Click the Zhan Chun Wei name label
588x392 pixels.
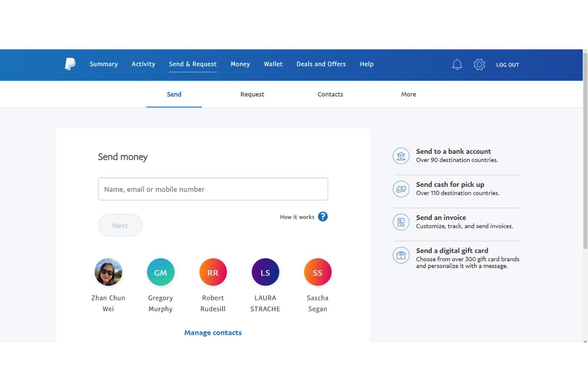(x=108, y=303)
